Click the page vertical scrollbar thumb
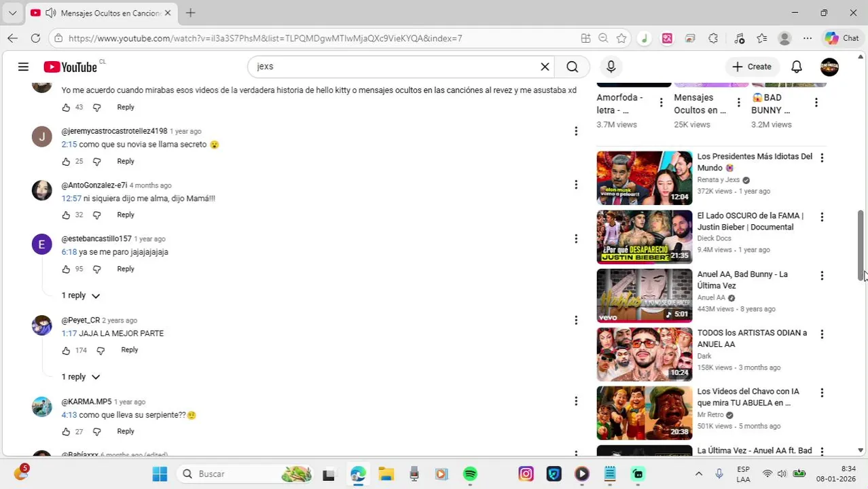 [861, 244]
